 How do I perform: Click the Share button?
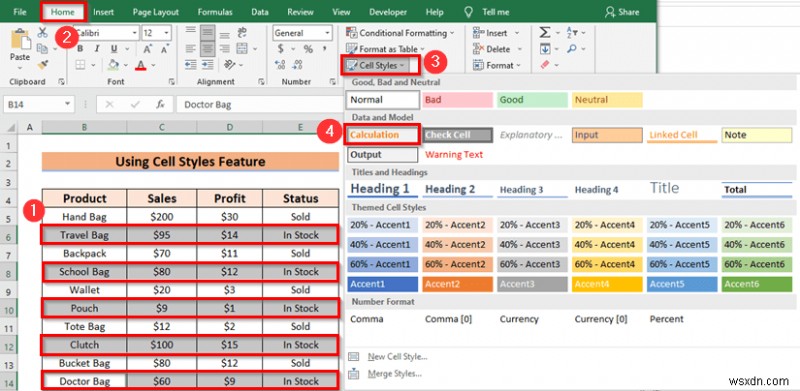621,12
